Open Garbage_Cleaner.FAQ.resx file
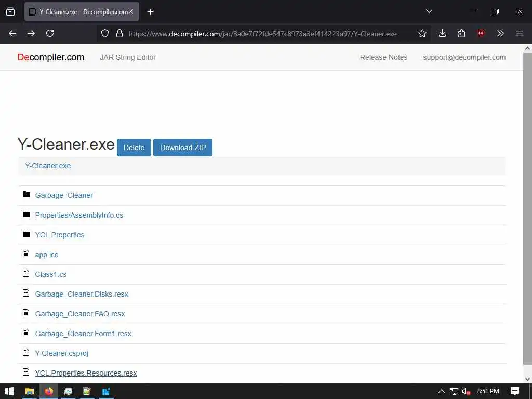This screenshot has height=399, width=532. pyautogui.click(x=80, y=314)
